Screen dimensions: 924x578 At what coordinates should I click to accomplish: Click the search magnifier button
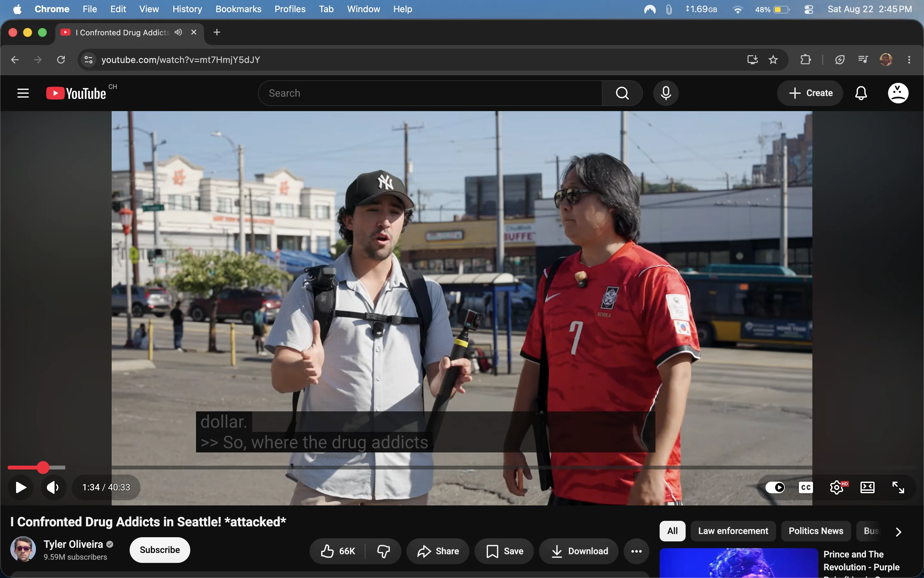tap(622, 93)
